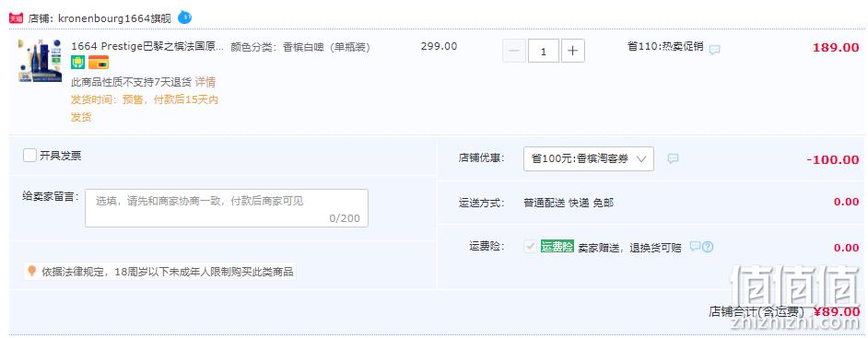Select the 发货时间 presale notice text
The height and width of the screenshot is (338, 868).
tap(145, 109)
